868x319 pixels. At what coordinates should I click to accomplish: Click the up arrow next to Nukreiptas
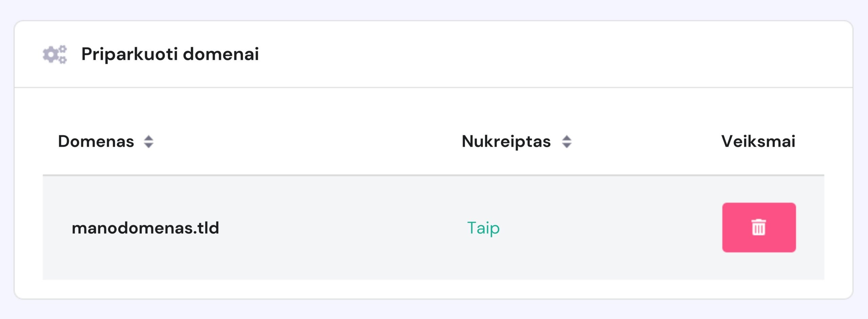click(567, 138)
